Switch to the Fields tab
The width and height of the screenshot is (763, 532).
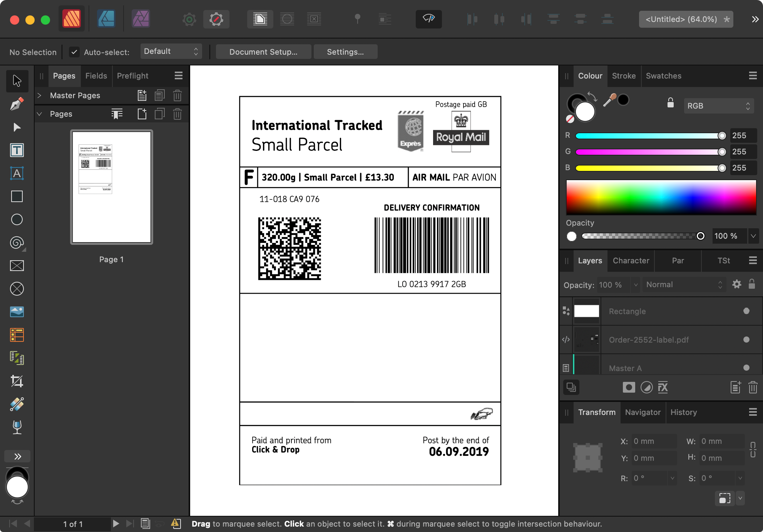(96, 76)
